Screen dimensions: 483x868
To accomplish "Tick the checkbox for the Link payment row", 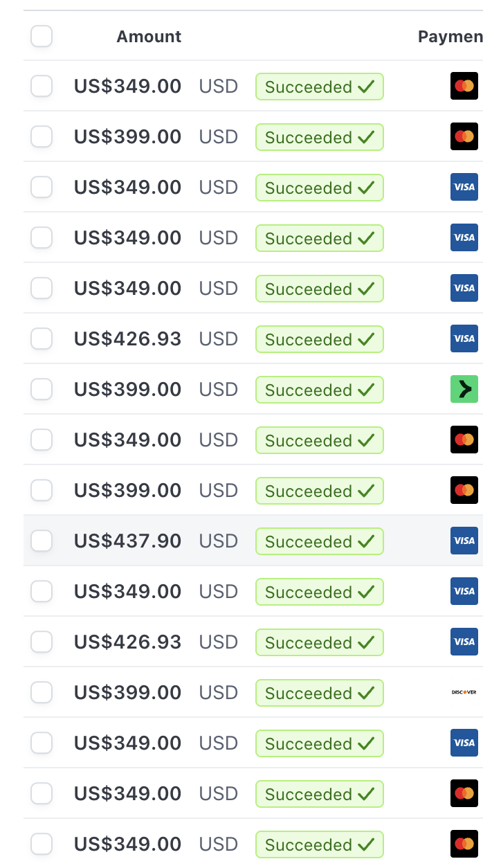I will click(x=42, y=390).
